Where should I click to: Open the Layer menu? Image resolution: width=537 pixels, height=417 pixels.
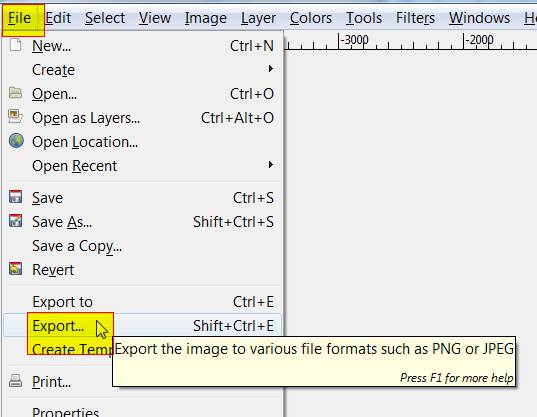pyautogui.click(x=258, y=18)
